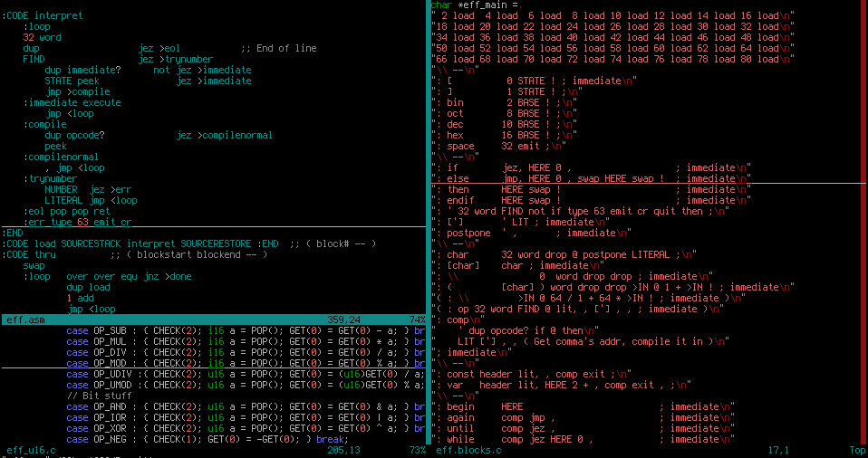
Task: Place cursor on 'NUMBER jez >err'
Action: (x=88, y=189)
